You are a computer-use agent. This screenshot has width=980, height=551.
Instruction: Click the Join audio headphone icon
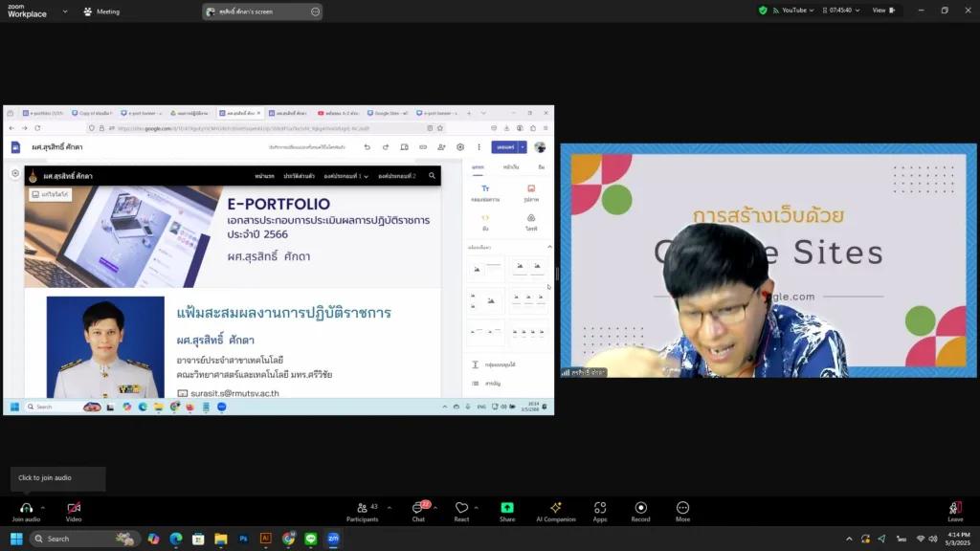26,508
